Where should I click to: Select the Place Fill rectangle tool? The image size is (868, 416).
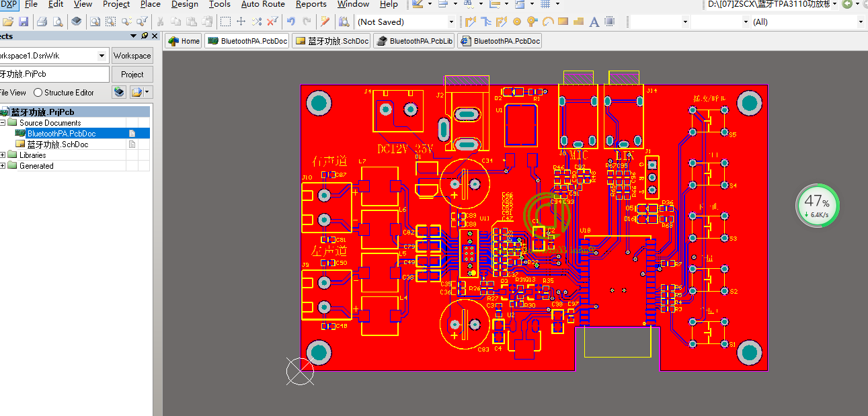[x=563, y=22]
